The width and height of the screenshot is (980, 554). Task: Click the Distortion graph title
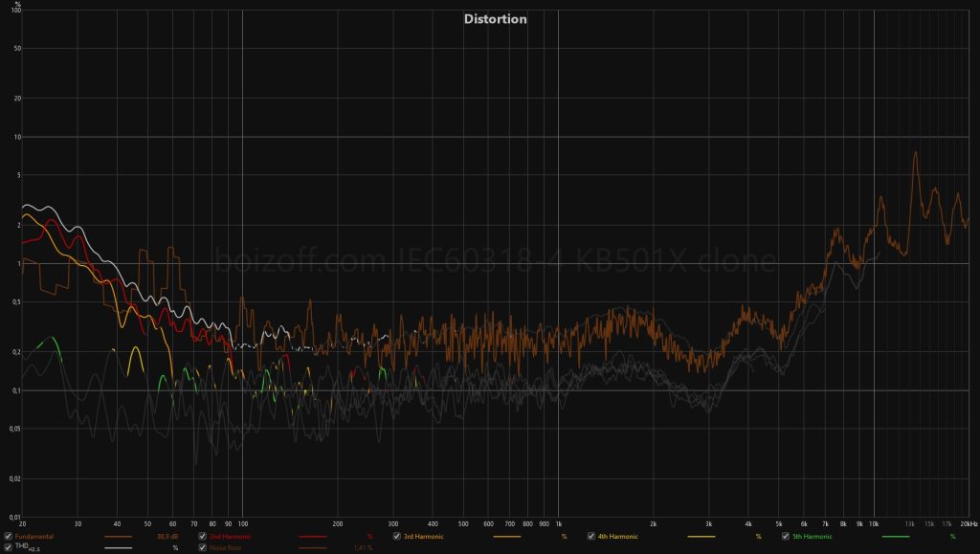[495, 19]
